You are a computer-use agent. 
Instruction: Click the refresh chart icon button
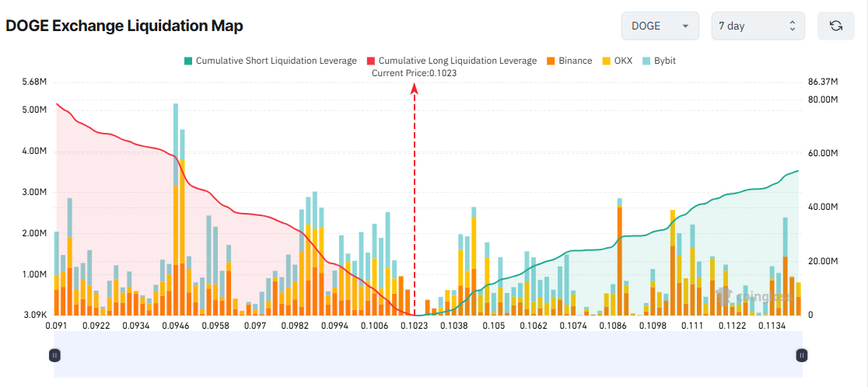(836, 26)
